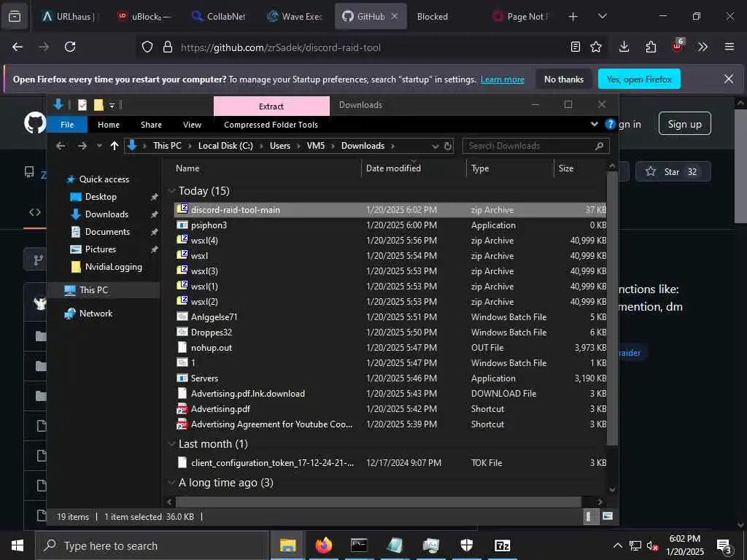Open Firefox downloads panel

coord(624,47)
